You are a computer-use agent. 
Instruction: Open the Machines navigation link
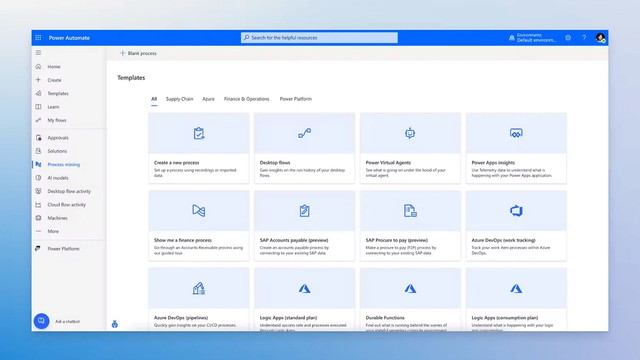(x=57, y=218)
